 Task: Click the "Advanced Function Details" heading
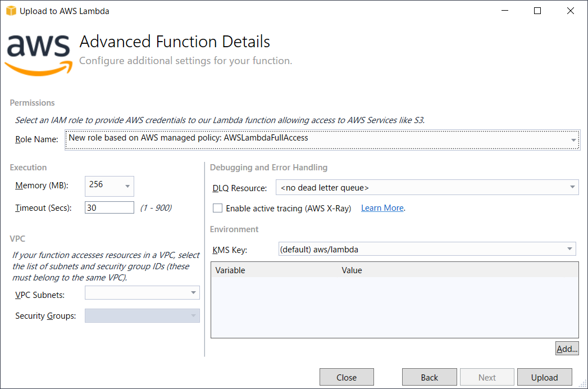(175, 42)
